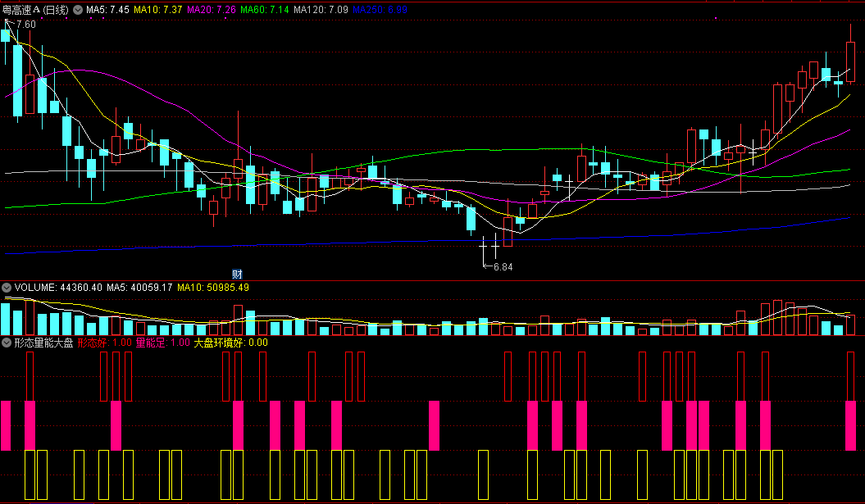This screenshot has height=504, width=865.
Task: Click the blue MA250: 6.99 label
Action: [x=380, y=10]
